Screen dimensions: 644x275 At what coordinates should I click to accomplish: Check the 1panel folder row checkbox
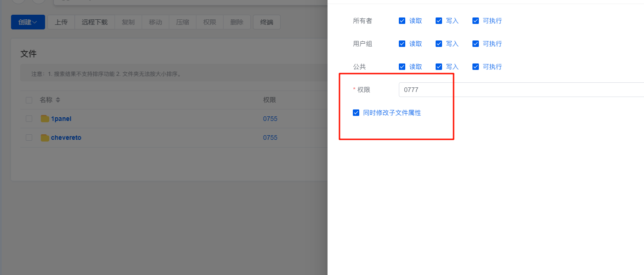pyautogui.click(x=29, y=119)
